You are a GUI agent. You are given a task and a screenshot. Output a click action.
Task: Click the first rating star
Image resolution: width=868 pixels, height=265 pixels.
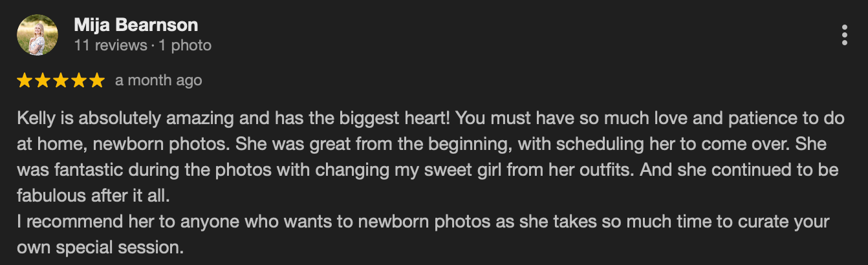click(25, 81)
